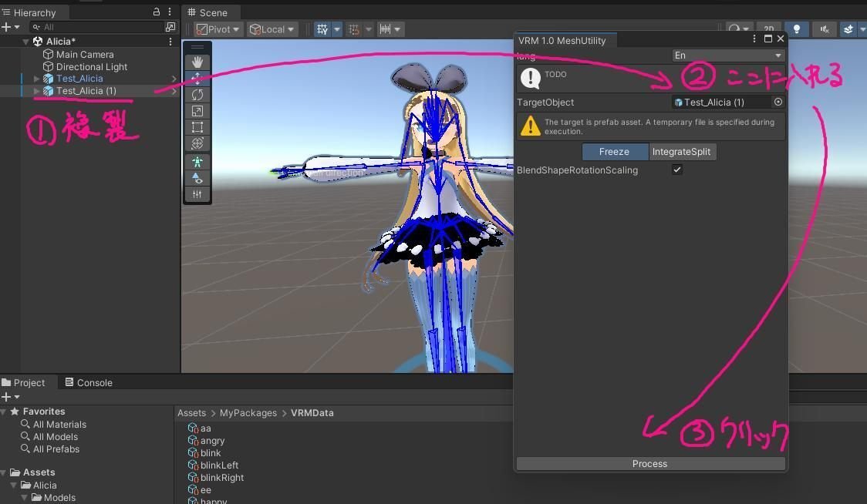Expand the Test_Alicia object
The height and width of the screenshot is (504, 867).
click(x=36, y=79)
